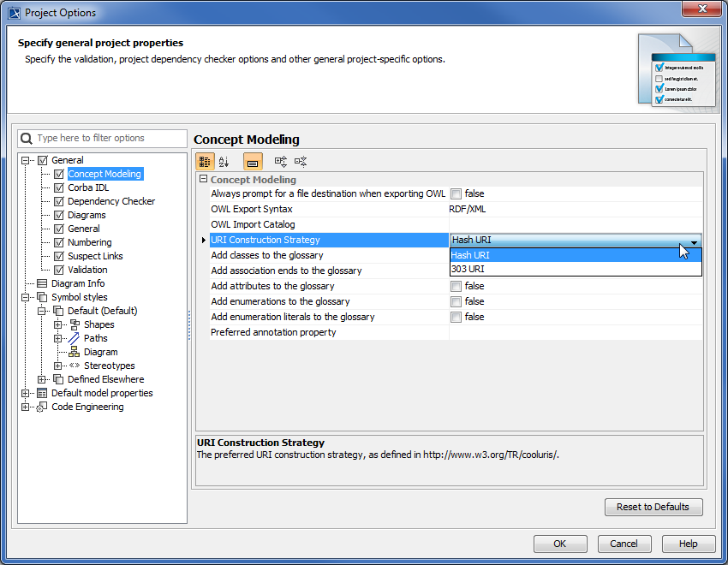Click the filter options search field
The image size is (728, 565).
pyautogui.click(x=102, y=138)
